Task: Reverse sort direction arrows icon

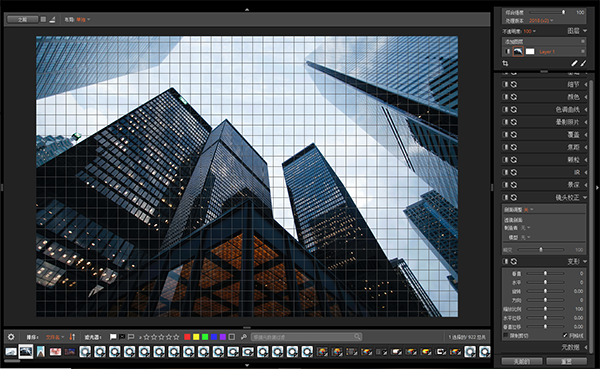Action: [72, 337]
